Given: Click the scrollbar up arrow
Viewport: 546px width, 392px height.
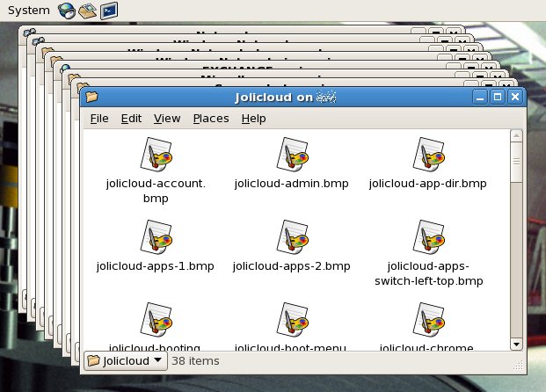Looking at the screenshot, I should point(516,135).
